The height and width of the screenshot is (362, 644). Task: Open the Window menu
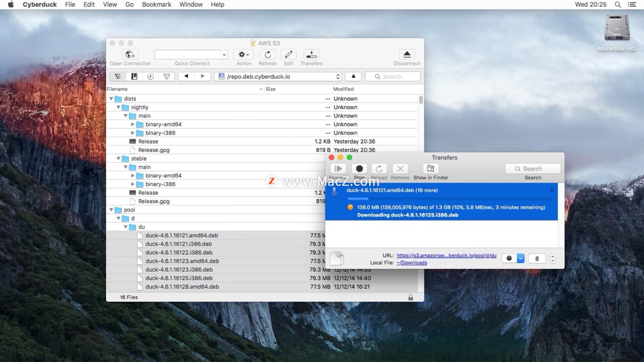191,4
